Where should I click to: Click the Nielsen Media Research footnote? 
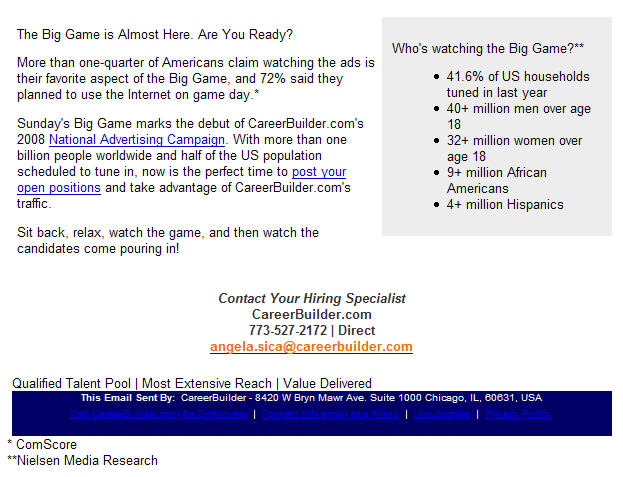pyautogui.click(x=83, y=461)
